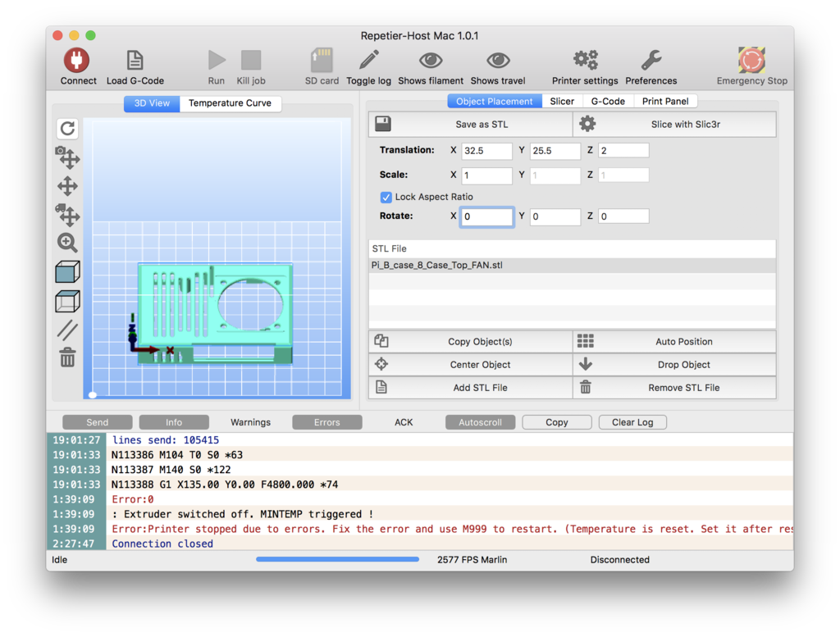
Task: Toggle the Info log filter
Action: tap(174, 422)
